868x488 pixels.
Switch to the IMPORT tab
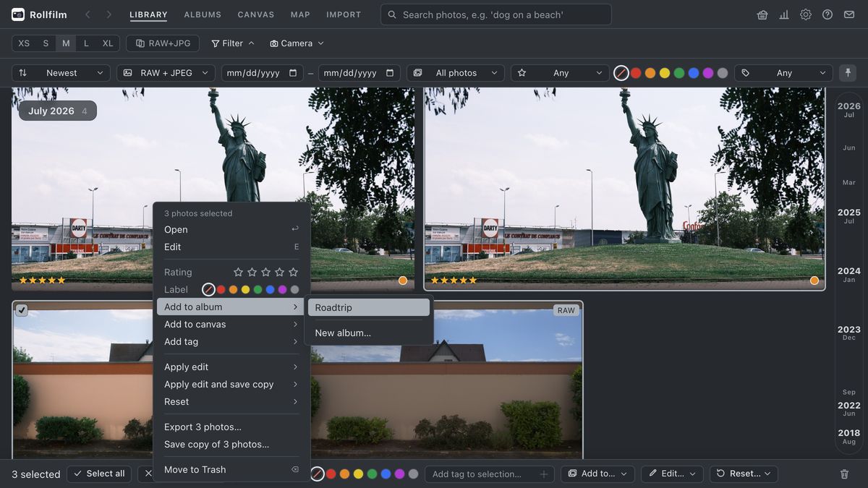(344, 14)
